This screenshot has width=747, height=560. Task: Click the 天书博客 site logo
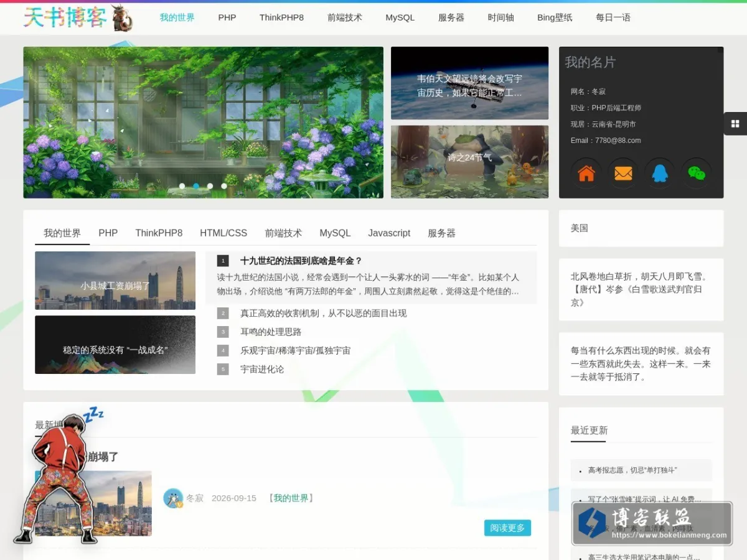[65, 17]
